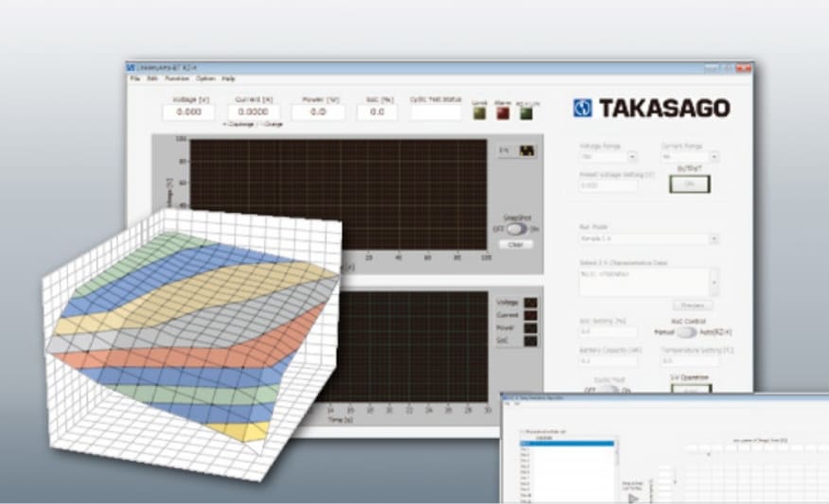Screen dimensions: 829x504
Task: Click the I-V Characteristics Data list box
Action: click(x=644, y=282)
